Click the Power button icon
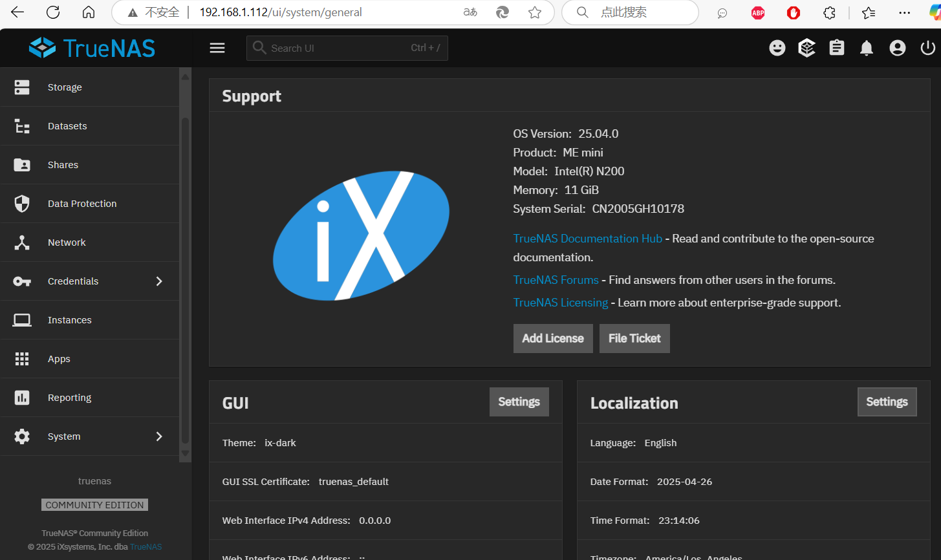Image resolution: width=941 pixels, height=560 pixels. click(927, 48)
